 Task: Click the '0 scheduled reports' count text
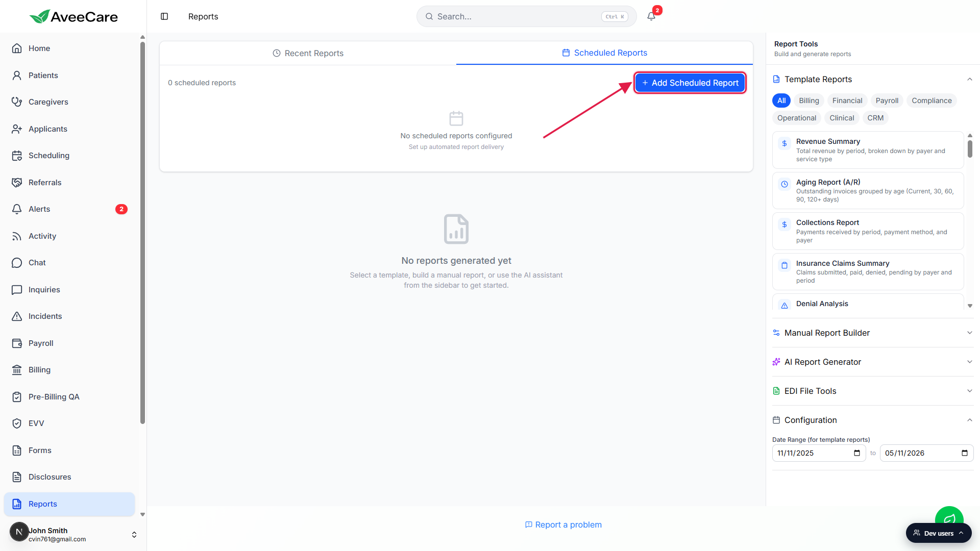point(202,83)
